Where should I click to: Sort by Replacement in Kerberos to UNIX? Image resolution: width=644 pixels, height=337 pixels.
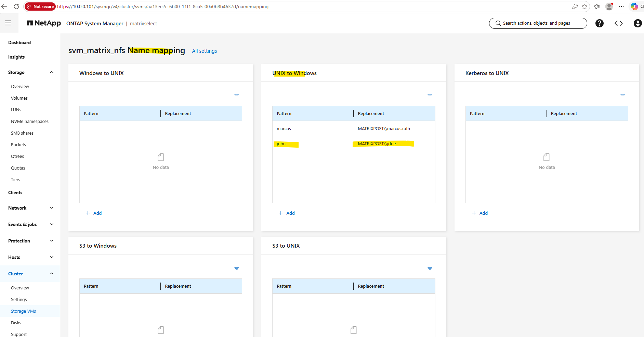click(564, 114)
